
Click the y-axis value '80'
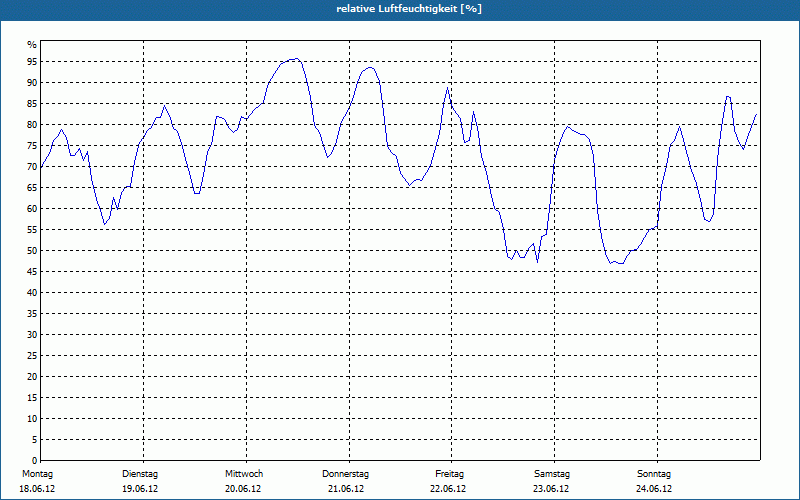click(32, 124)
